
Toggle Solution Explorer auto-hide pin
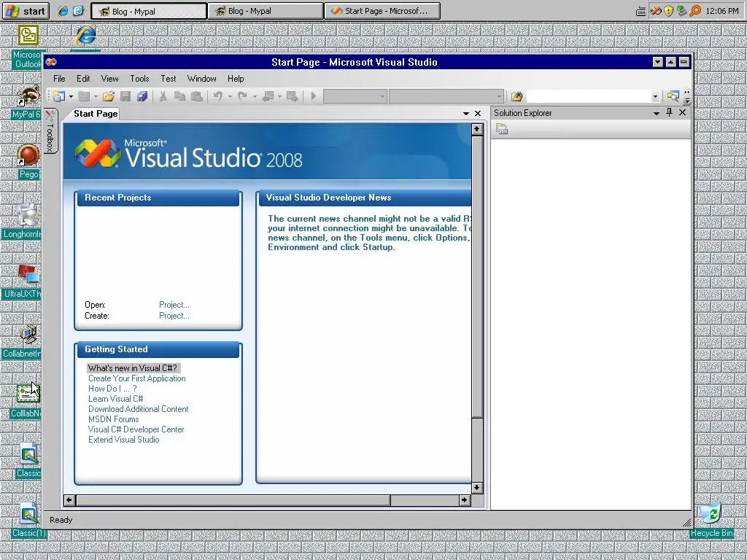point(670,112)
